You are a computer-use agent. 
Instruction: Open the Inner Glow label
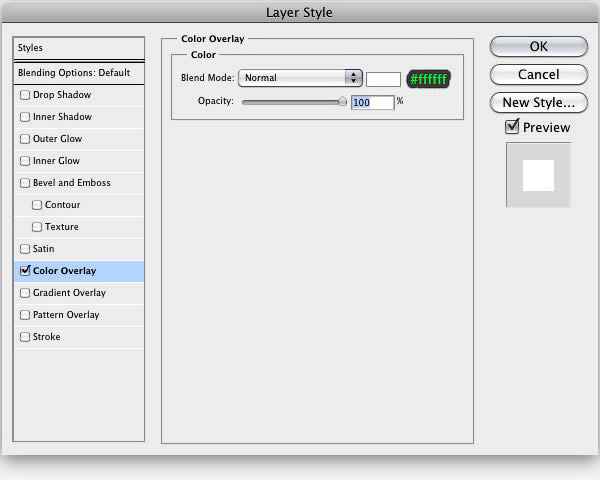pyautogui.click(x=56, y=161)
